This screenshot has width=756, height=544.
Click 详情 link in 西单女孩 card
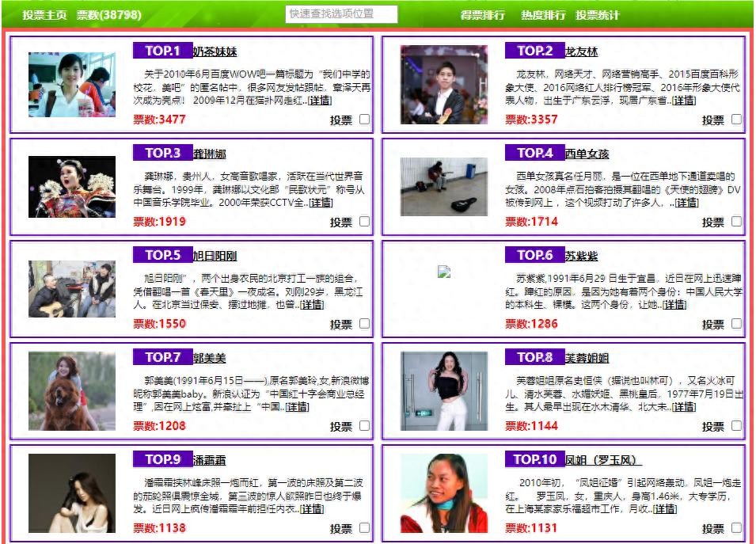point(686,203)
